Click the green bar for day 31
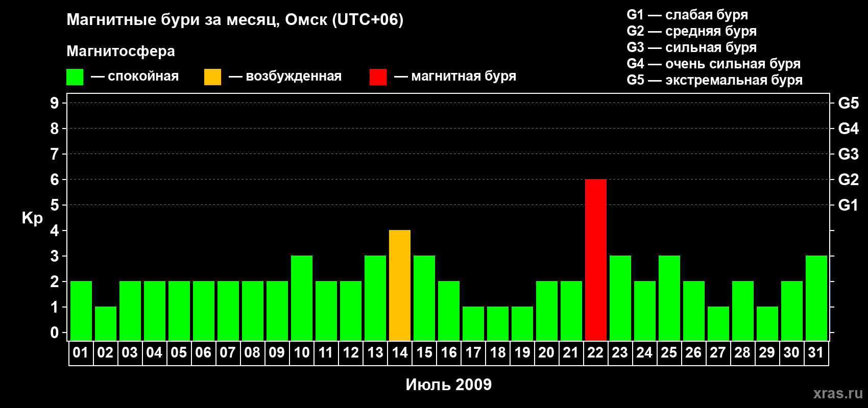Screen dimensions: 868x408 816,298
